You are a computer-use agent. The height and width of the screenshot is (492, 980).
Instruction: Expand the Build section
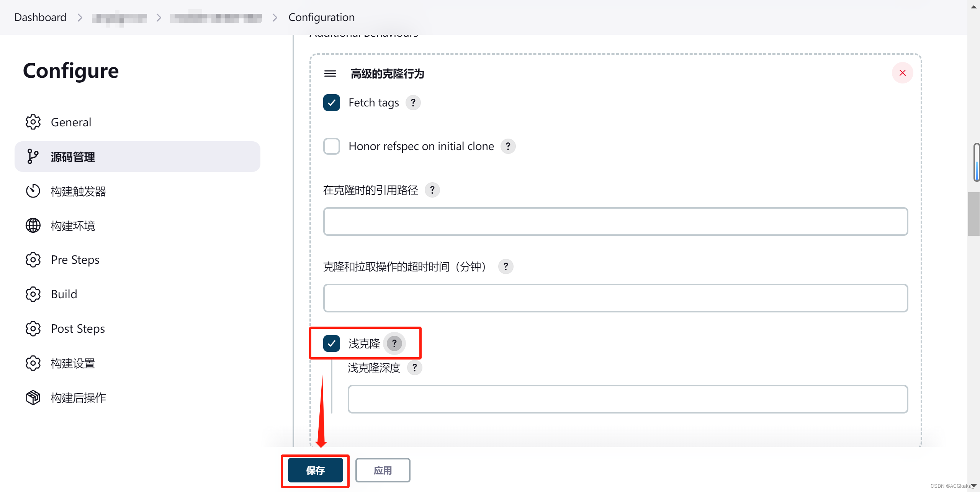[x=63, y=293]
